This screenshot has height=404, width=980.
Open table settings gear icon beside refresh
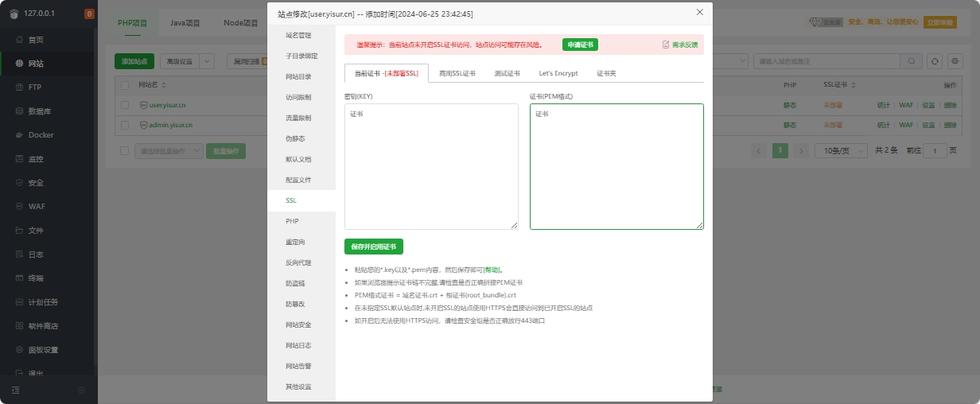955,61
